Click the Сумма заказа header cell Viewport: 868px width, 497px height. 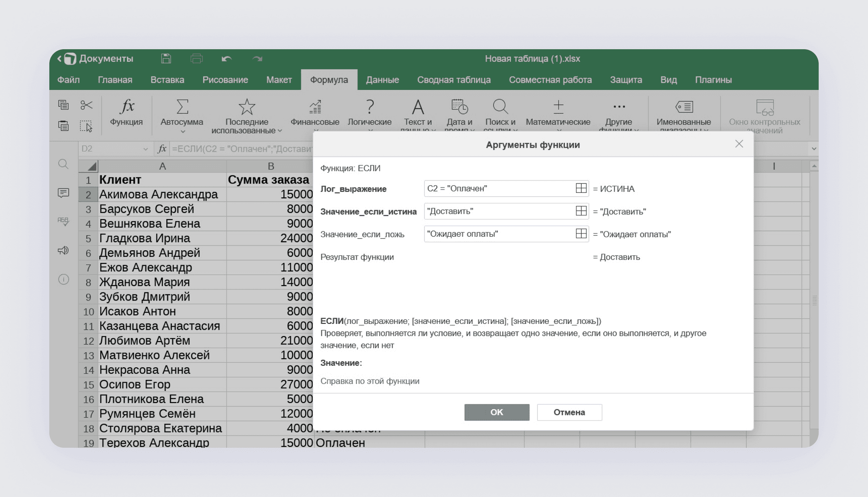(270, 180)
